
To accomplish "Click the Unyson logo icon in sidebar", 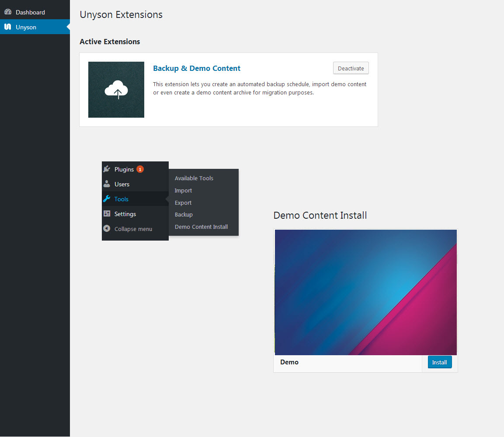I will pos(8,27).
